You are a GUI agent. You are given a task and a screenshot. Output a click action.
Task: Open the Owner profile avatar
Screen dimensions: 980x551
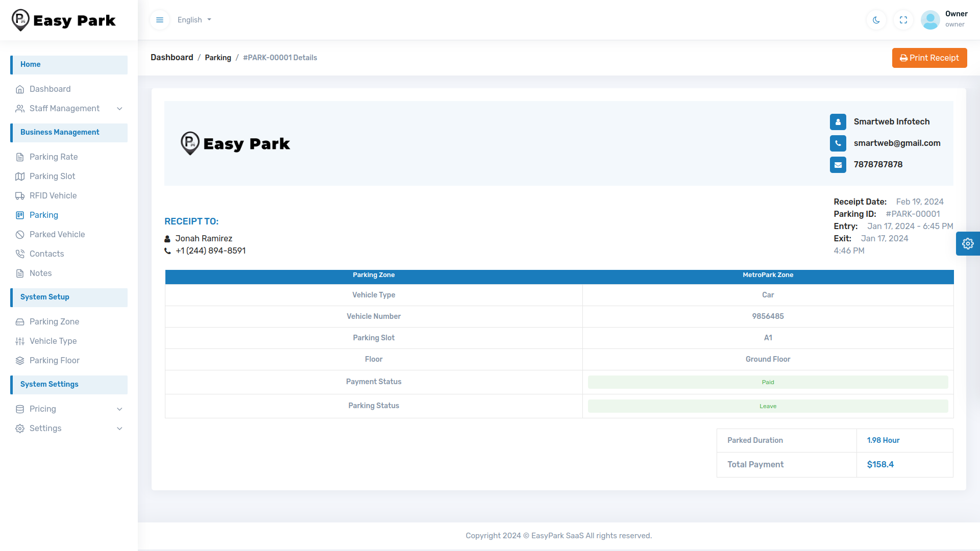[930, 19]
